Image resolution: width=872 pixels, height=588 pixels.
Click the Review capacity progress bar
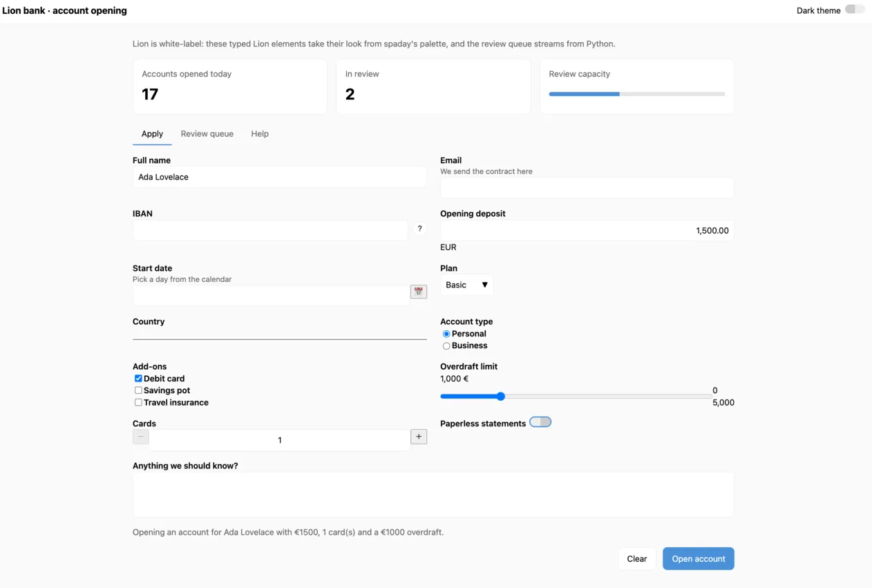point(637,94)
